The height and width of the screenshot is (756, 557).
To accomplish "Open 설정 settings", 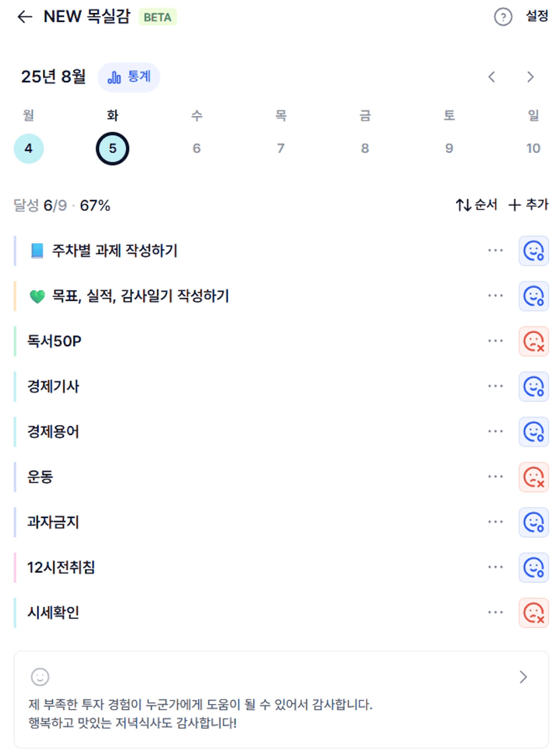I will tap(537, 16).
